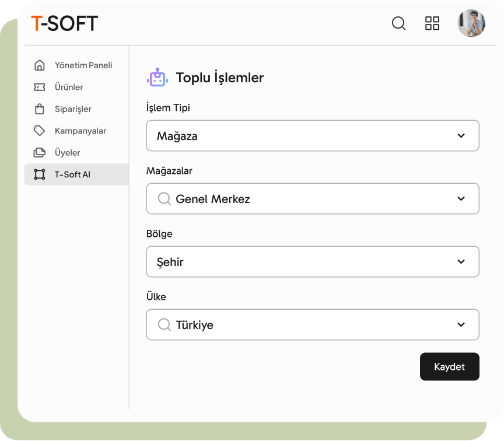
Task: Click the Genel Merkez search input text
Action: (x=213, y=199)
